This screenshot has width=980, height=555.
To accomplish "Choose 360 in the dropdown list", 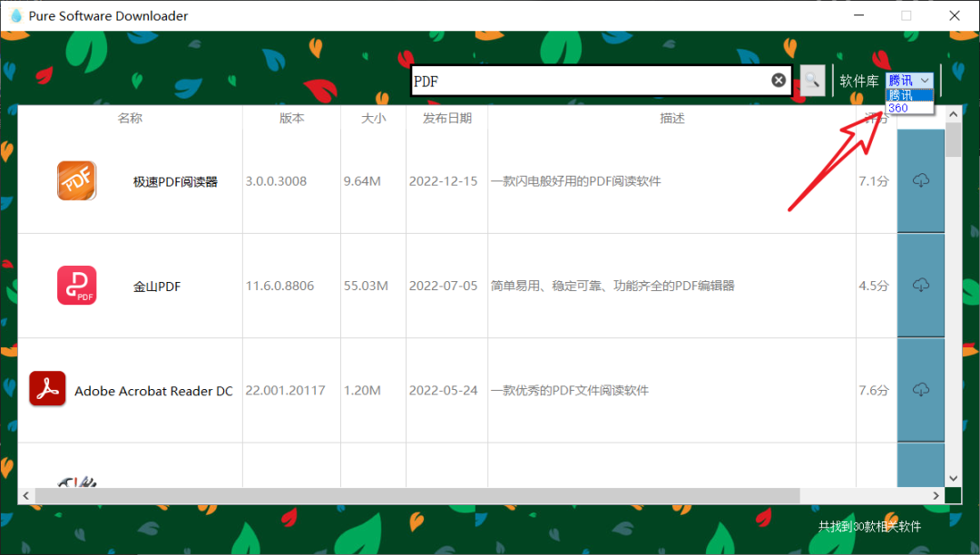I will [909, 108].
